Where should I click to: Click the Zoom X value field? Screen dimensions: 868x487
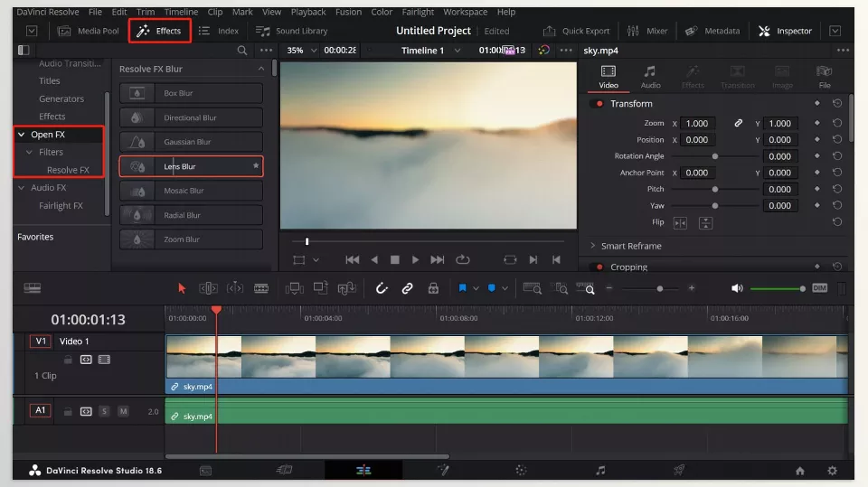coord(697,124)
